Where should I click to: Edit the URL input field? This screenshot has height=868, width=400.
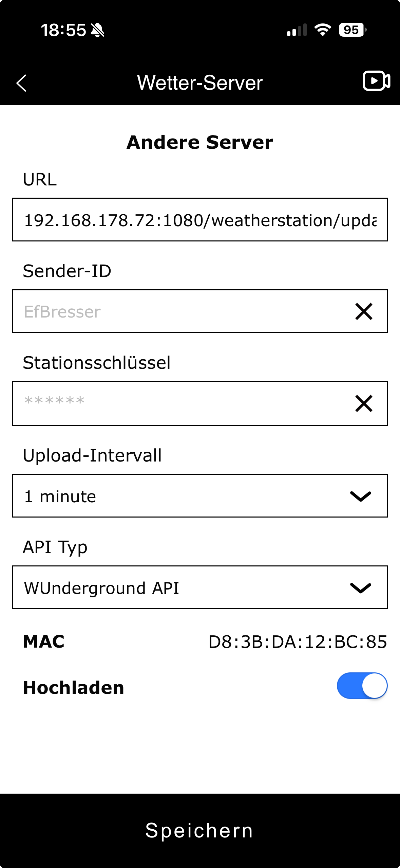pos(200,220)
